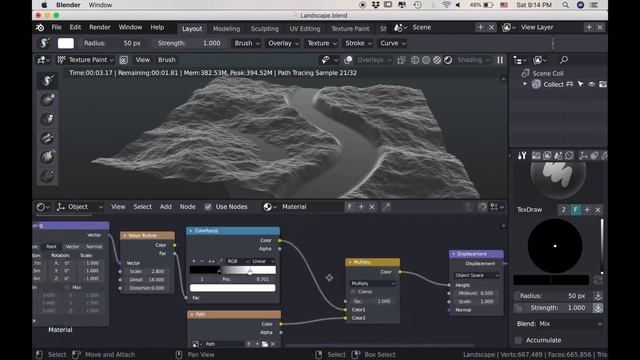This screenshot has height=360, width=640.
Task: Open Path image file browser folder icon
Action: [264, 344]
